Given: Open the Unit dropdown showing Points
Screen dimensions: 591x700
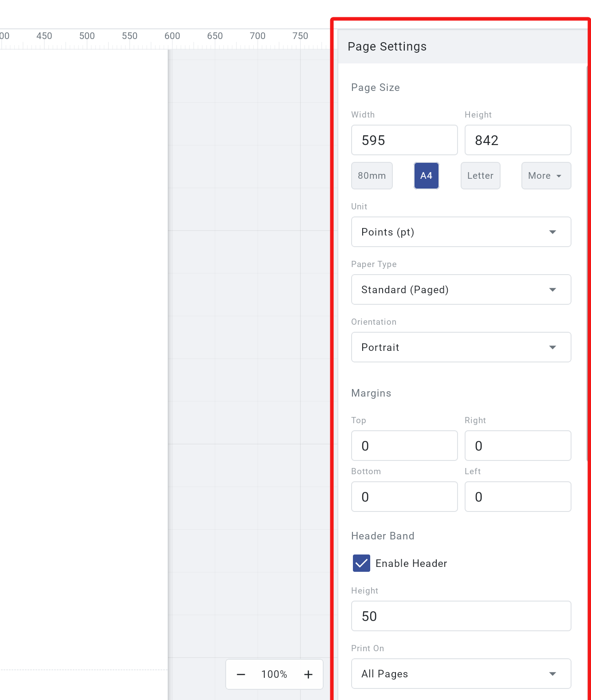Looking at the screenshot, I should 461,232.
